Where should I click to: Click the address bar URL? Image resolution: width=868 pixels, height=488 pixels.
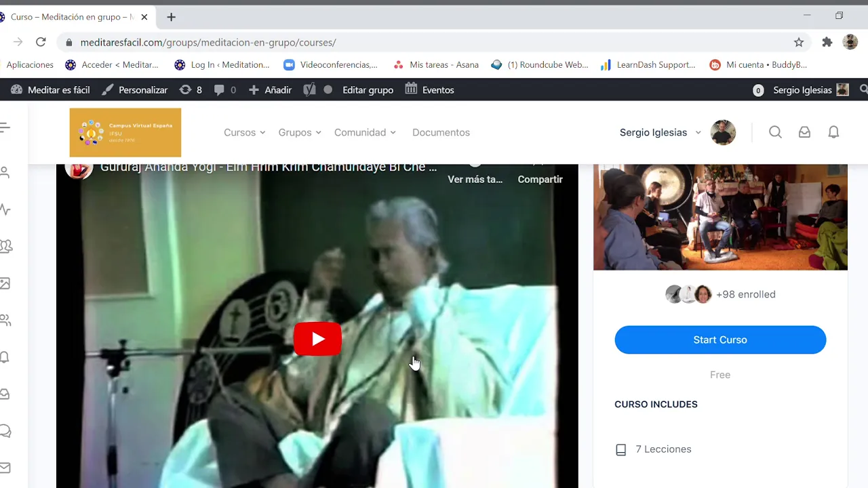208,42
